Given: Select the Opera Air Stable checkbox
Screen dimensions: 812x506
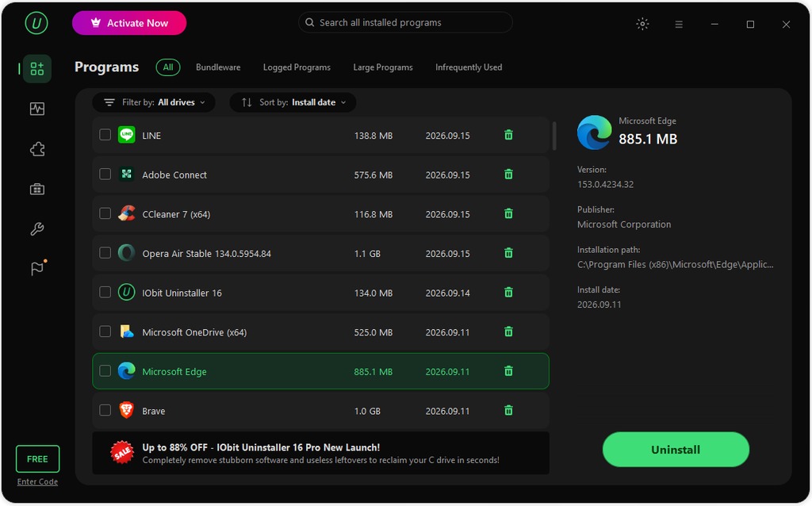Looking at the screenshot, I should [105, 253].
